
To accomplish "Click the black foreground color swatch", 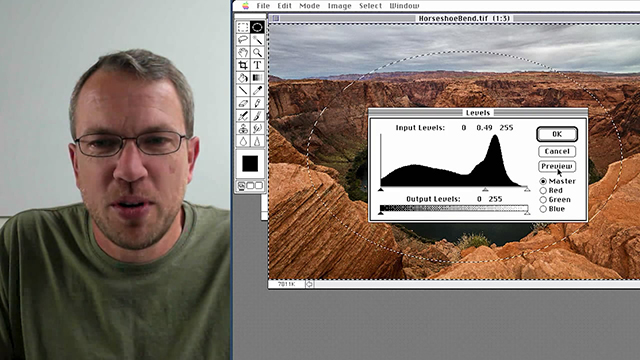I will [250, 164].
